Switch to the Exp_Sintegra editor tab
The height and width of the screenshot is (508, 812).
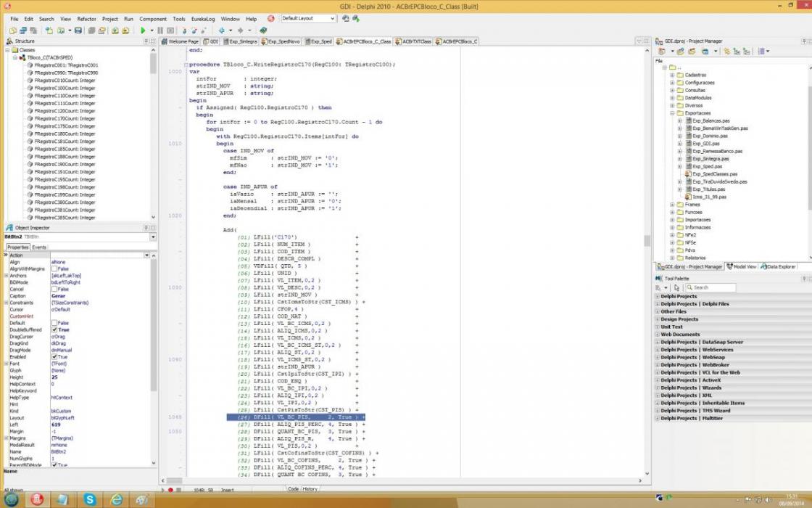coord(240,41)
